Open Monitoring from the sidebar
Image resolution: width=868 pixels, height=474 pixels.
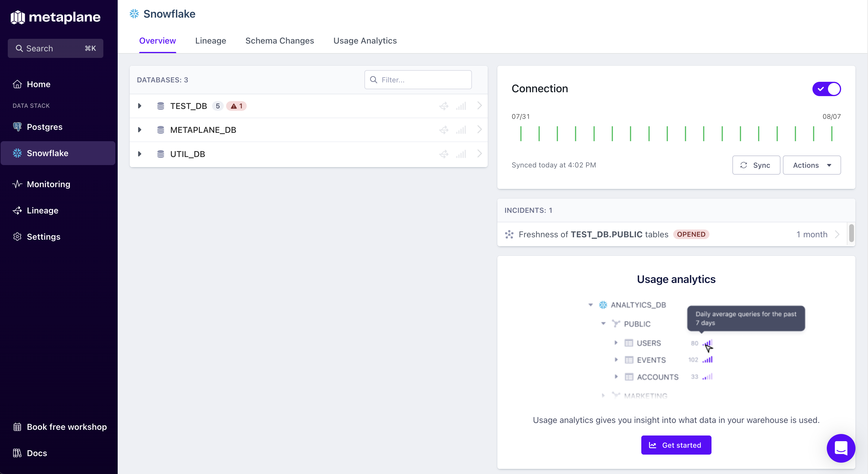(x=48, y=184)
